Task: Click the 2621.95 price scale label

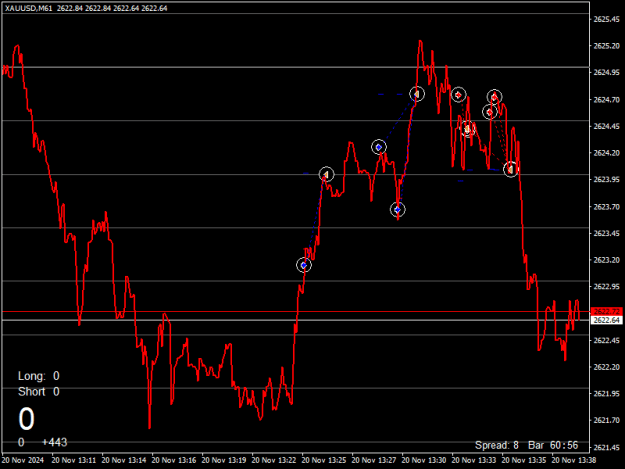Action: point(606,394)
